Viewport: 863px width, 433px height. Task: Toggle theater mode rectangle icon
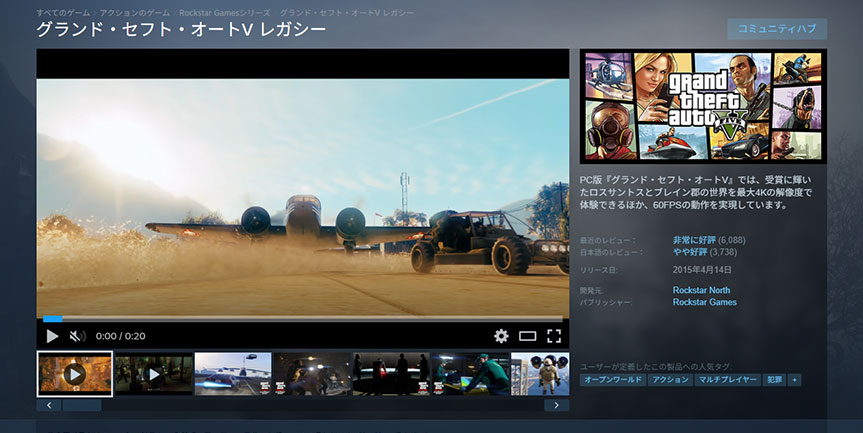click(527, 336)
